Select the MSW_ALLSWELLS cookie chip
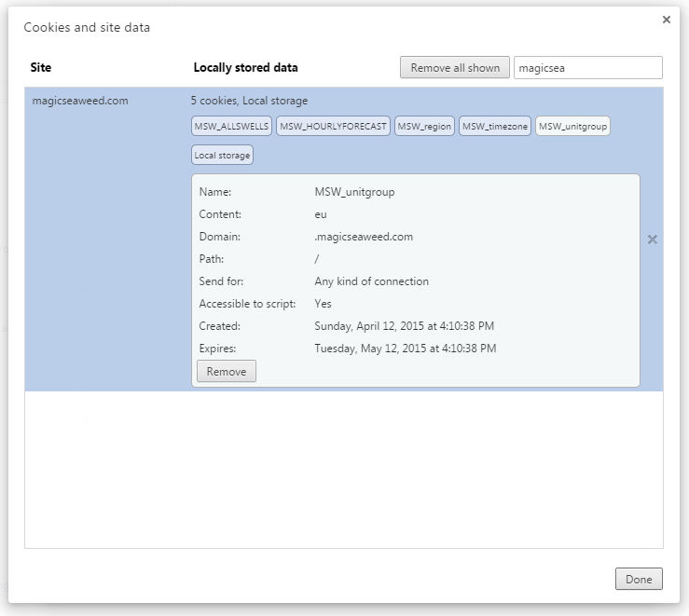 [231, 127]
